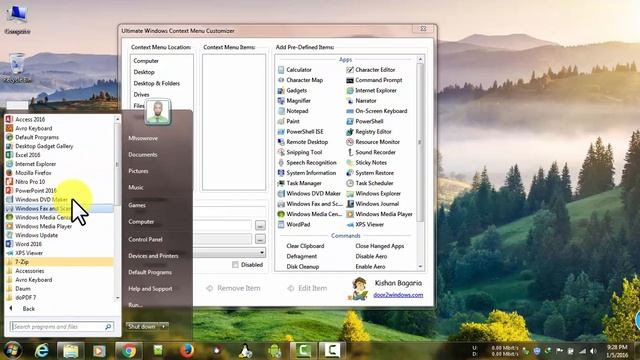Image resolution: width=640 pixels, height=360 pixels.
Task: Open Documents from Start menu
Action: pyautogui.click(x=143, y=155)
